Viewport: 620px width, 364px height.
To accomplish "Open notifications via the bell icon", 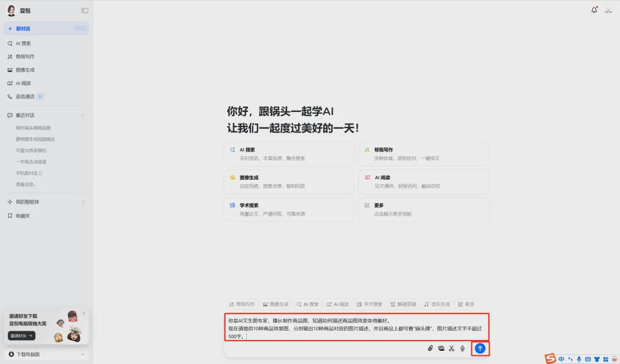I will [594, 9].
